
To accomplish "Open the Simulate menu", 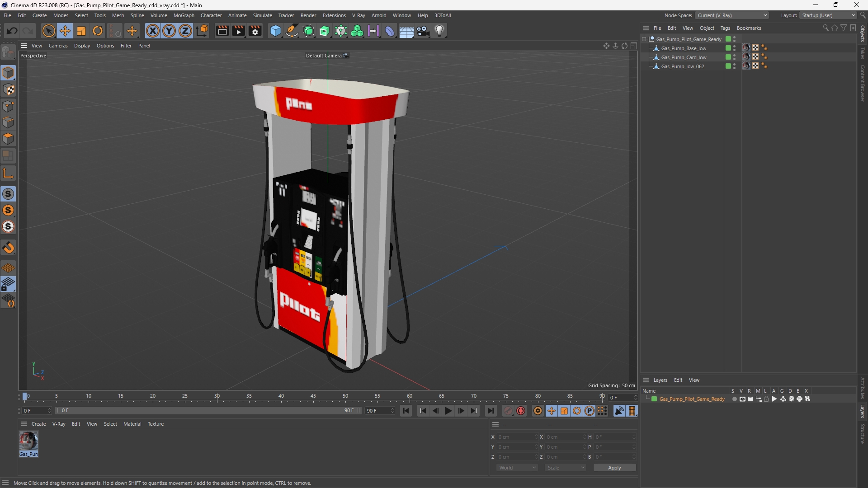I will point(262,15).
